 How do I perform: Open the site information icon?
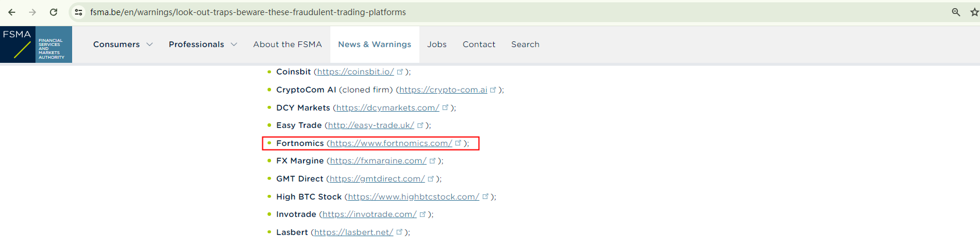79,12
